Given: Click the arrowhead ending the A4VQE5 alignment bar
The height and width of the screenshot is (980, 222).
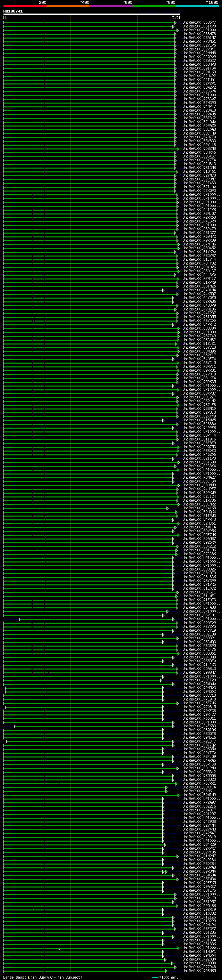Looking at the screenshot, I should coord(173,298).
